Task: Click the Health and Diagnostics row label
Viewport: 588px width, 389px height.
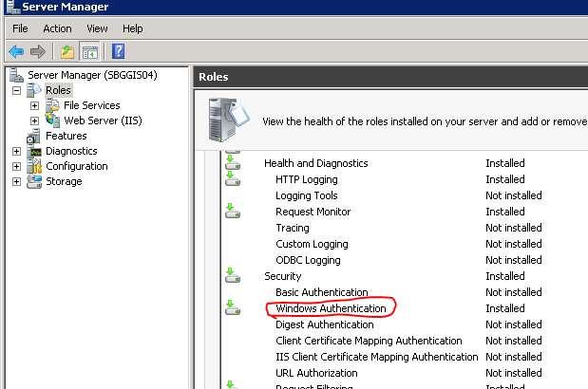Action: (316, 163)
